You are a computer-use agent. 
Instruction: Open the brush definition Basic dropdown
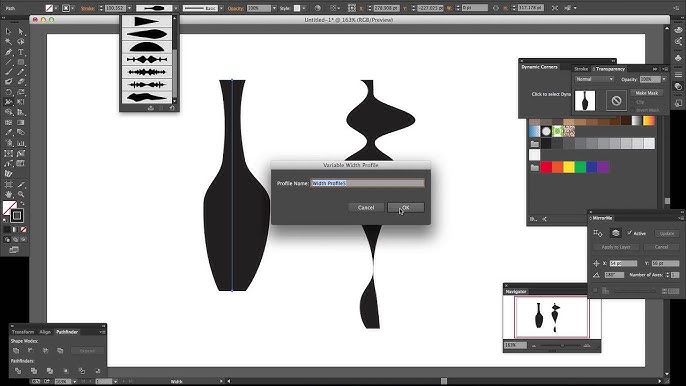[x=221, y=8]
